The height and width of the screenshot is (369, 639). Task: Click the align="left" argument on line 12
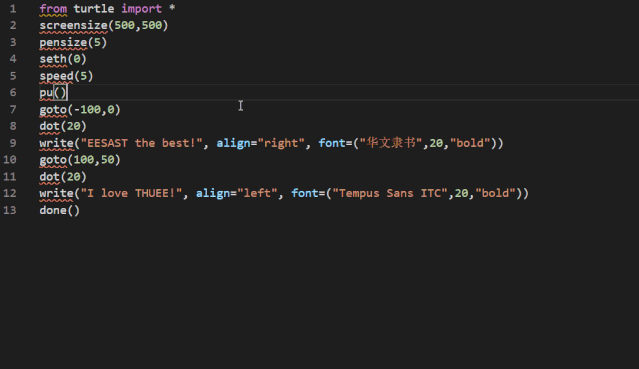coord(237,193)
